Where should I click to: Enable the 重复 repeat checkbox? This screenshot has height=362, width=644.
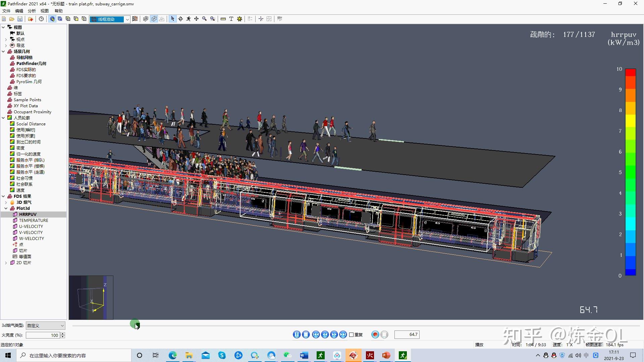click(352, 335)
